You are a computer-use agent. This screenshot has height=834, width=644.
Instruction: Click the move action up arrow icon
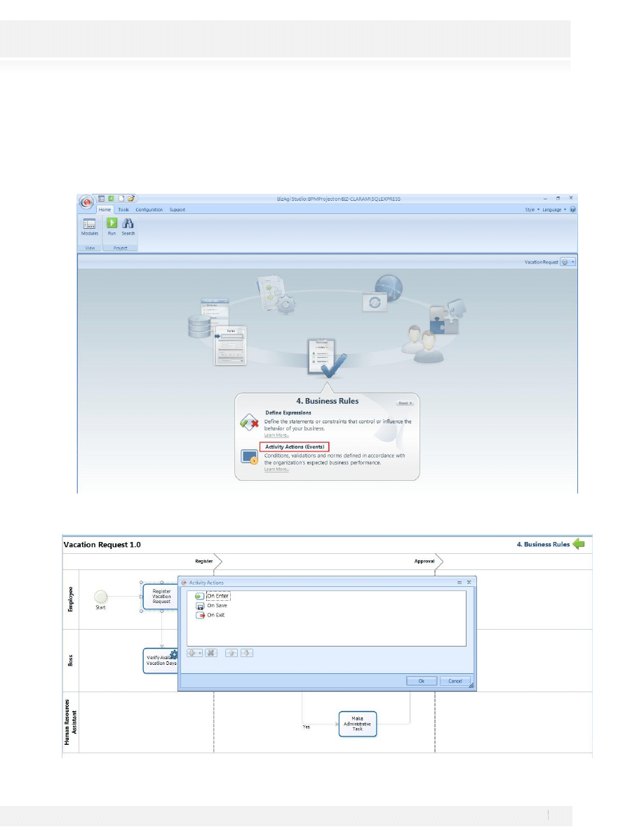(x=230, y=653)
